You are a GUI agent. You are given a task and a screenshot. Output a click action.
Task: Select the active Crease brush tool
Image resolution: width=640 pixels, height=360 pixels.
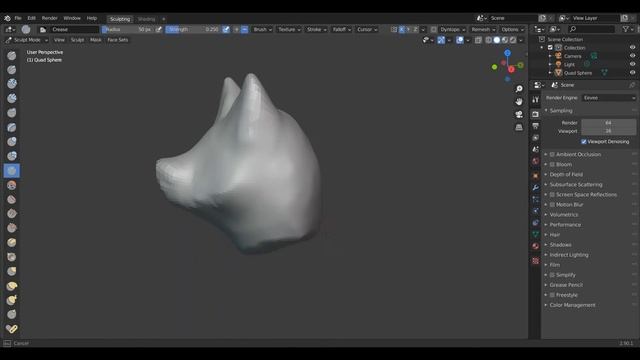[x=11, y=171]
